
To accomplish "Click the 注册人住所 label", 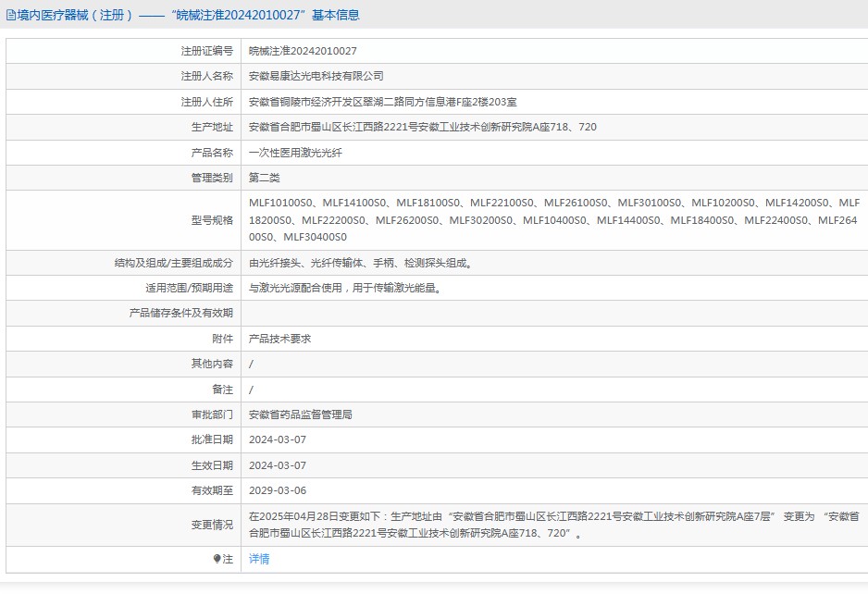I will click(207, 102).
